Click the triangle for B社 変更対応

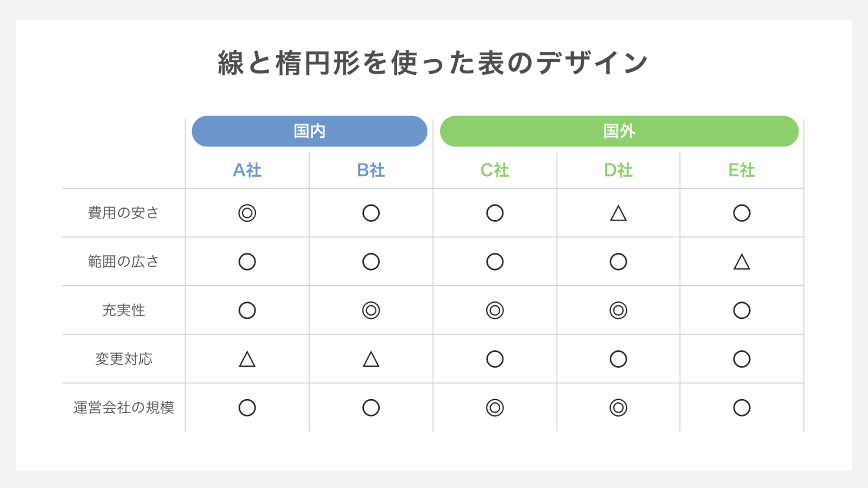click(371, 360)
